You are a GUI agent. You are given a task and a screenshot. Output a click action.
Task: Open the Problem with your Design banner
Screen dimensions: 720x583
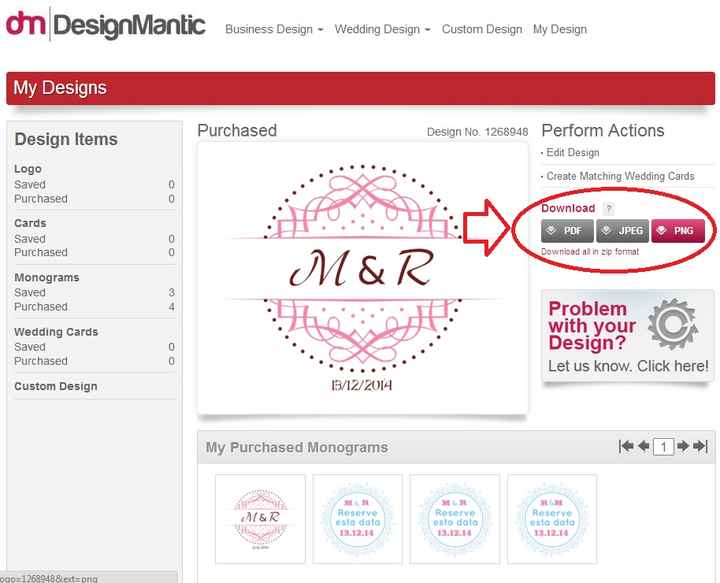coord(628,336)
